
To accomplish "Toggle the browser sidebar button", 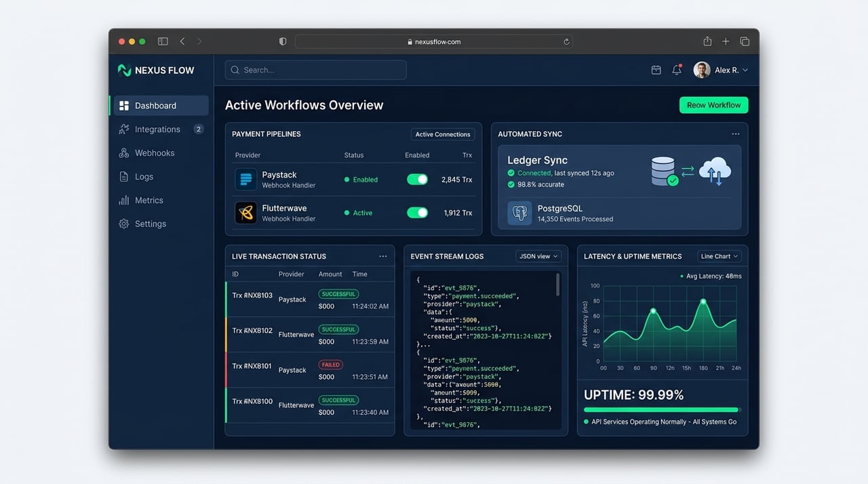I will click(x=163, y=41).
